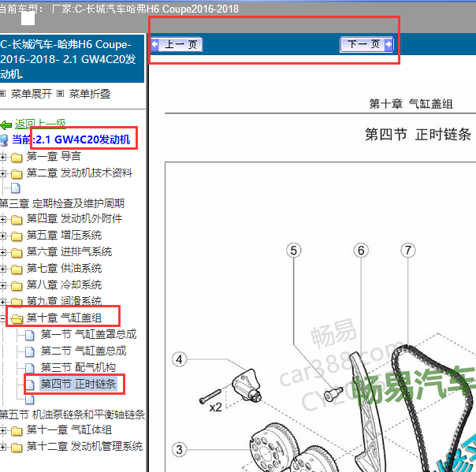Click folder icon of 第二章 发动机技术资料
Screen dimensions: 476x472
pos(17,174)
